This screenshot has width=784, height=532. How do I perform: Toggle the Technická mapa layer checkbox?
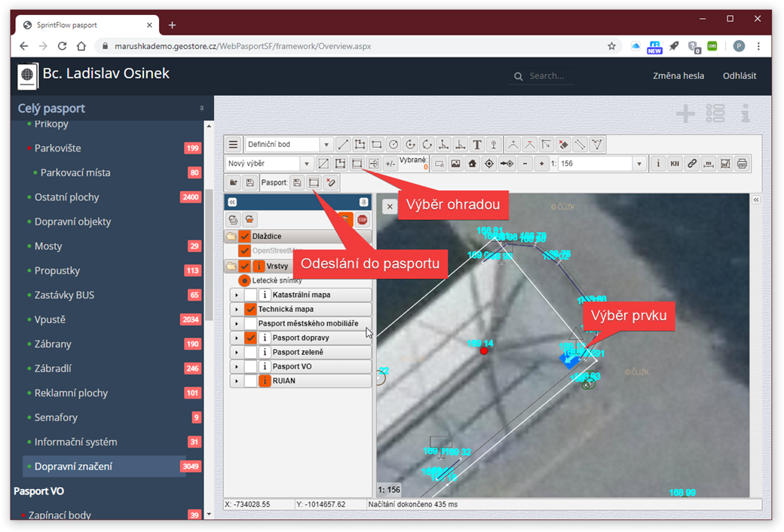pos(250,309)
